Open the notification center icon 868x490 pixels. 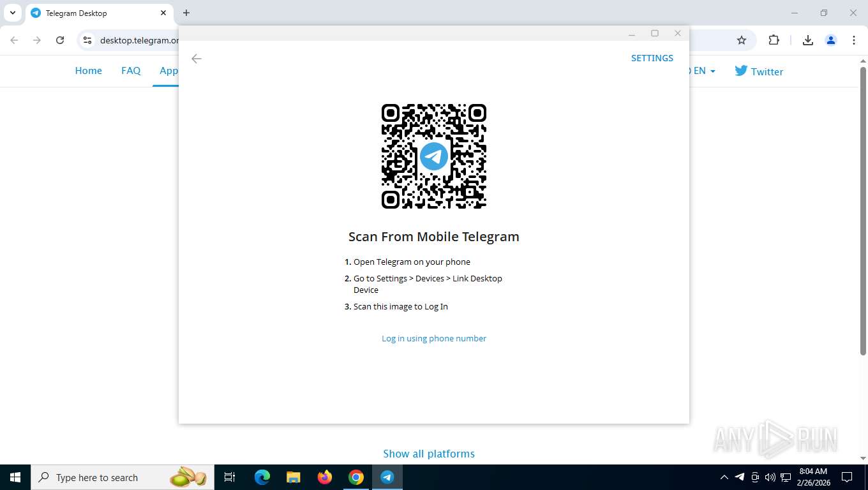tap(847, 477)
